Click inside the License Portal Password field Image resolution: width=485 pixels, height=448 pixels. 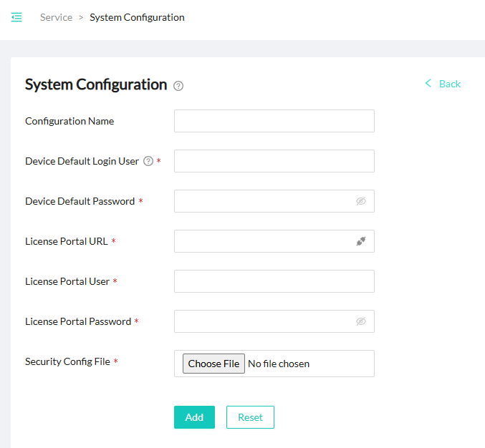point(263,321)
